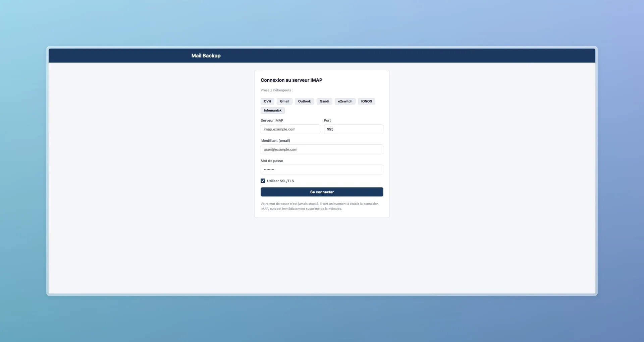Pick the Gandi preset
Screen dimensions: 644x342
(x=324, y=101)
